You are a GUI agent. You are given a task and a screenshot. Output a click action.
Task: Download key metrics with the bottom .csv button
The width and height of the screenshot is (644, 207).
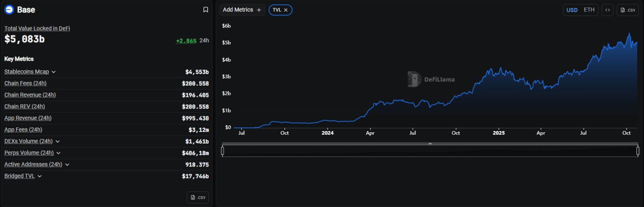click(x=198, y=197)
